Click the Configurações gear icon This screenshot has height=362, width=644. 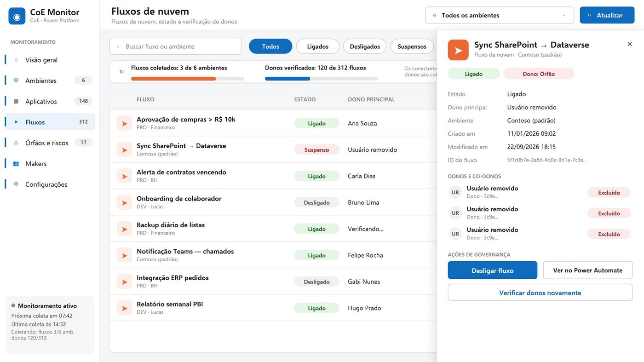coord(16,184)
